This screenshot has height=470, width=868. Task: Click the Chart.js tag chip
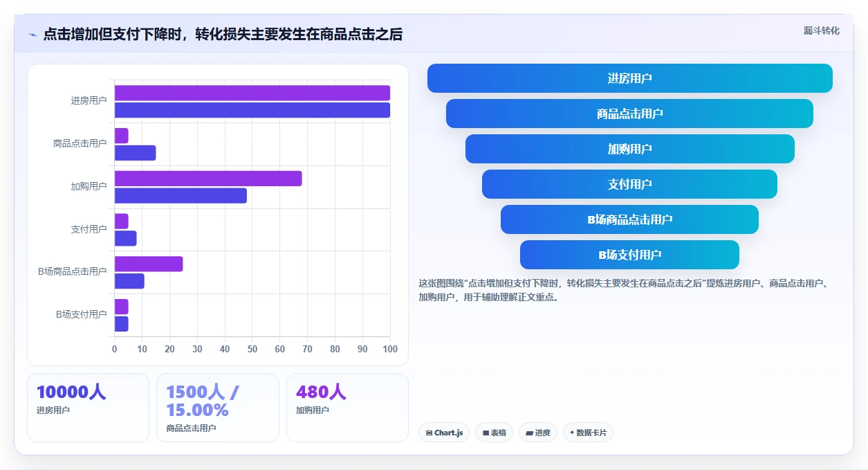point(443,433)
